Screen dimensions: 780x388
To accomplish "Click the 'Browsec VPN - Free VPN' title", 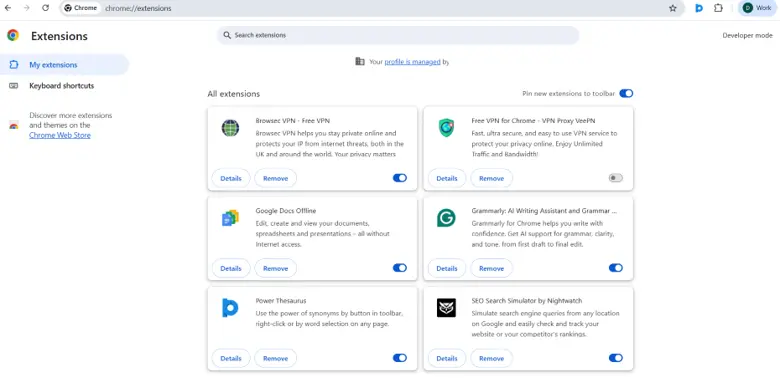I will [292, 120].
